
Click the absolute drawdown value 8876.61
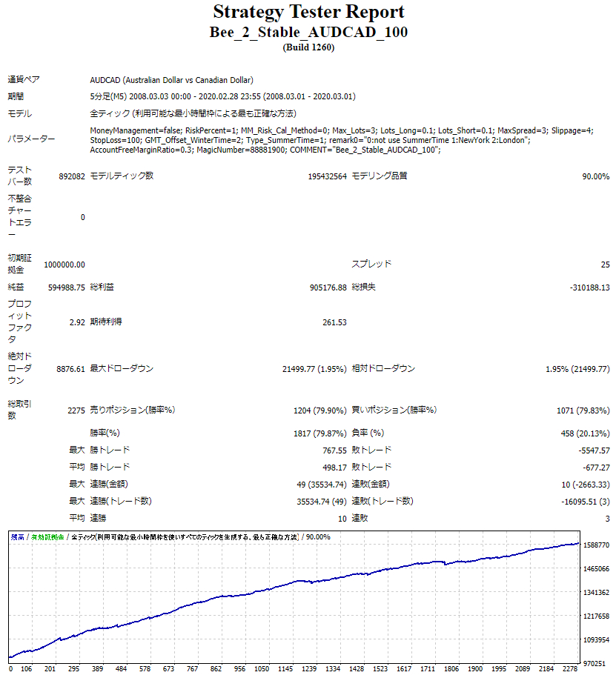70,369
